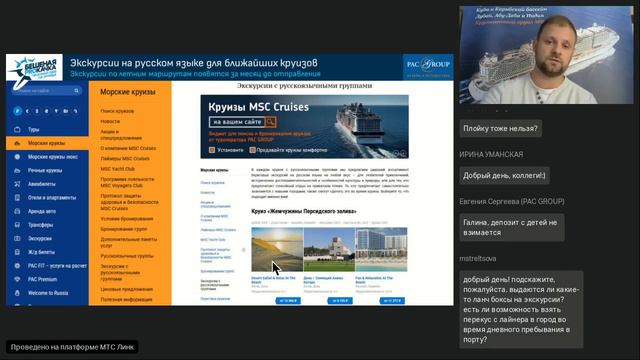Click the Морские круизы heading in the orange panel
Image resolution: width=640 pixels, height=360 pixels.
128,92
